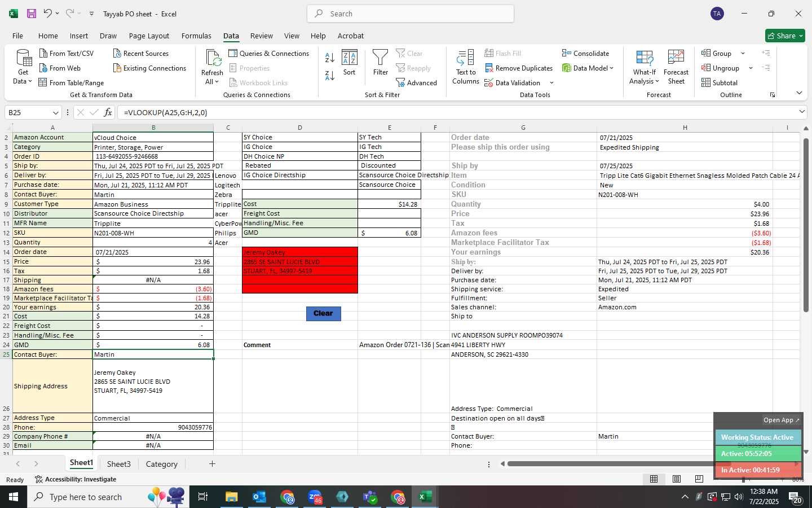Expand the formula bar

802,112
